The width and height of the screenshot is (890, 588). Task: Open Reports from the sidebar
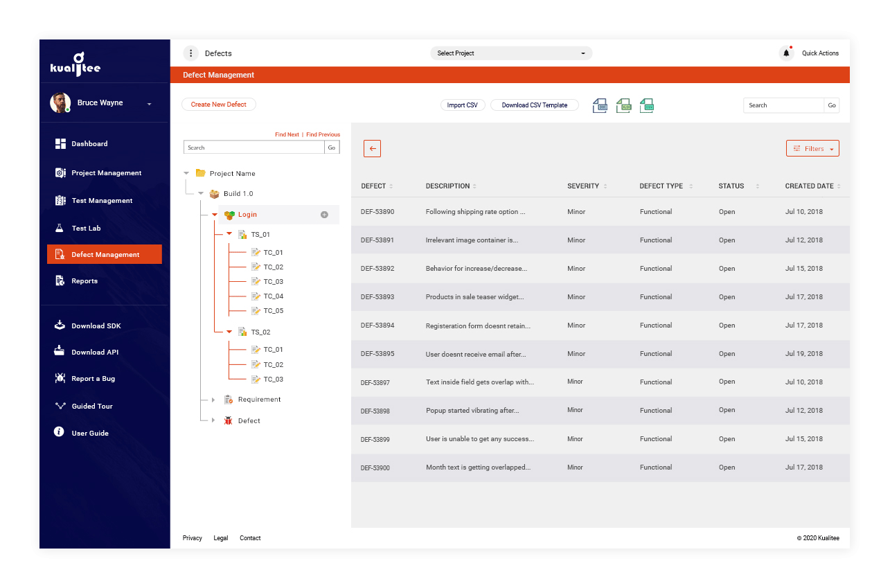84,280
